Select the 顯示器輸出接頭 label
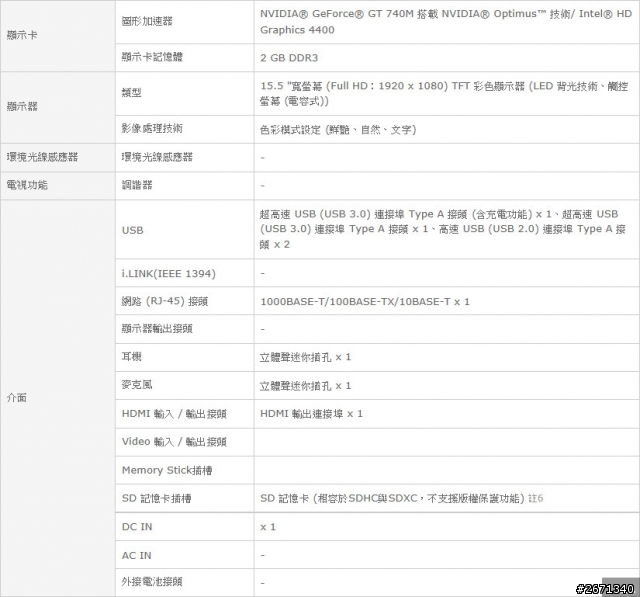 [x=157, y=328]
